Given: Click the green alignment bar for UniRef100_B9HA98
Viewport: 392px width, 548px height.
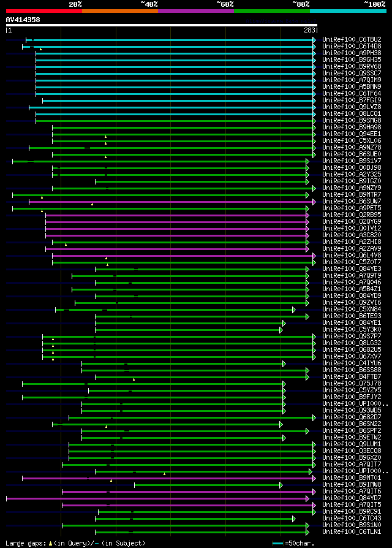Looking at the screenshot, I should point(184,128).
